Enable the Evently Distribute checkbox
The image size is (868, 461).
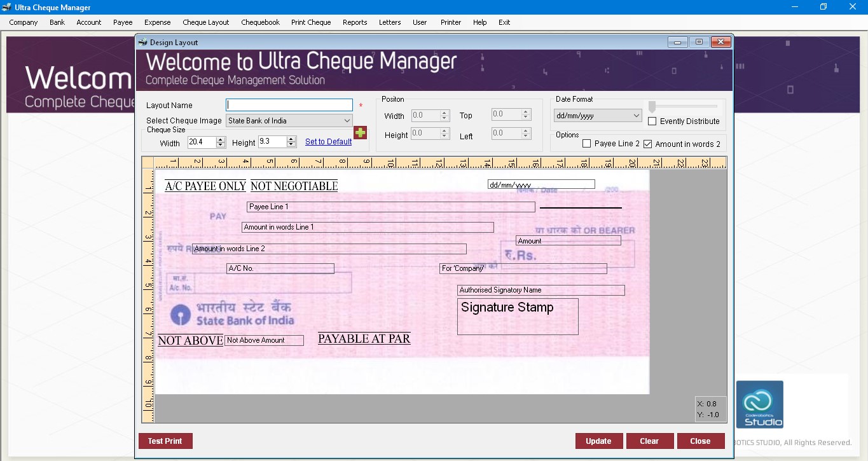[652, 121]
